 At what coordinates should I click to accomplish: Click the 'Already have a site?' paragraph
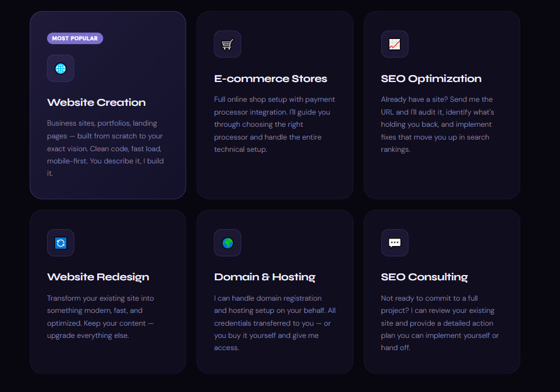(438, 124)
